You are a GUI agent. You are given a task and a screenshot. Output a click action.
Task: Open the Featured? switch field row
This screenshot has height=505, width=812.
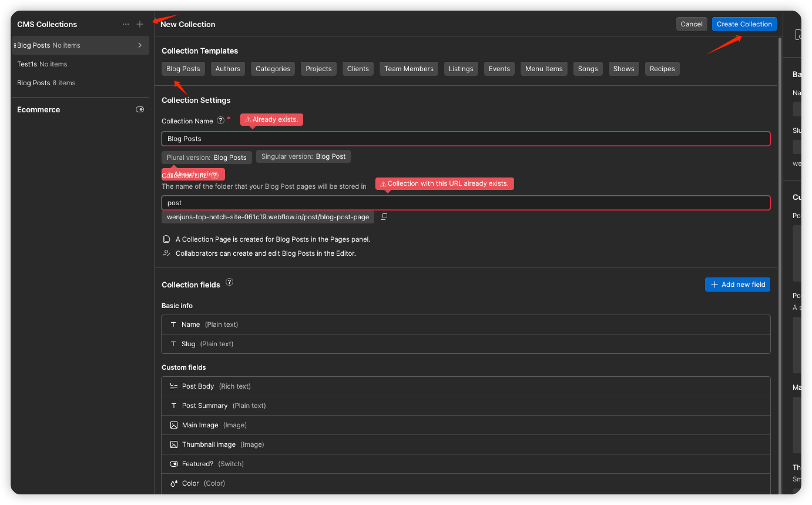point(466,464)
